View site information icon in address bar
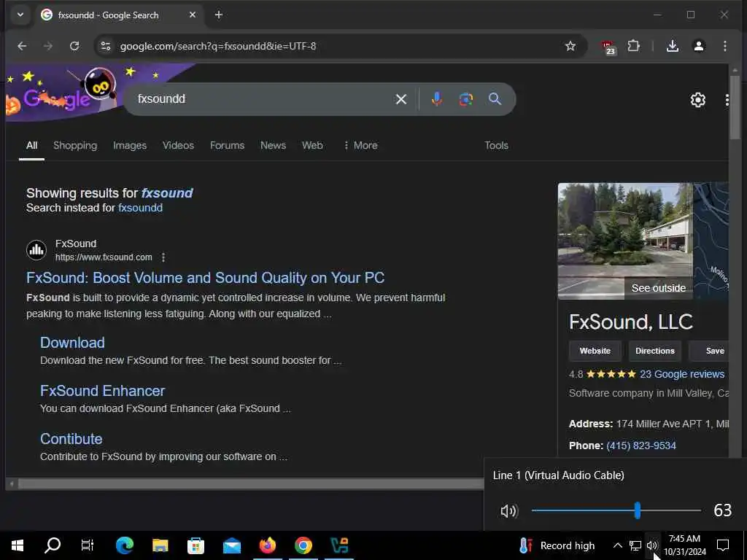Image resolution: width=747 pixels, height=560 pixels. (x=105, y=46)
